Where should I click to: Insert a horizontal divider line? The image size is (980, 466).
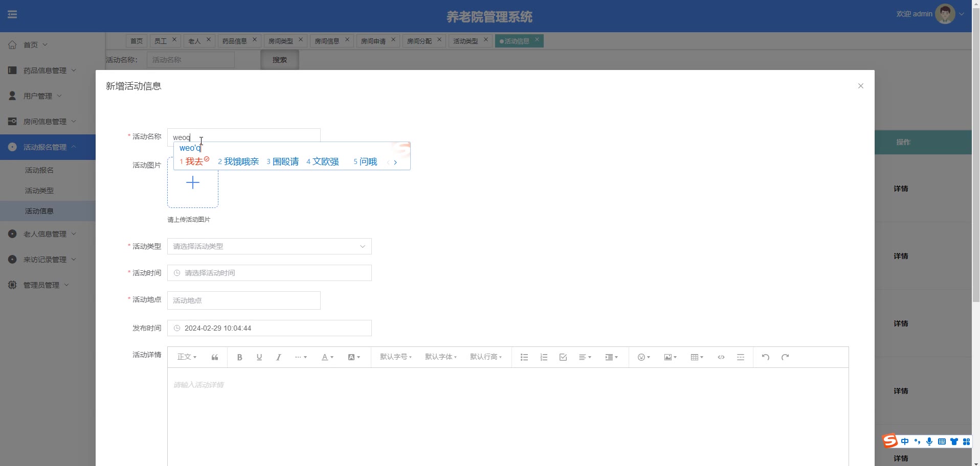tap(741, 357)
